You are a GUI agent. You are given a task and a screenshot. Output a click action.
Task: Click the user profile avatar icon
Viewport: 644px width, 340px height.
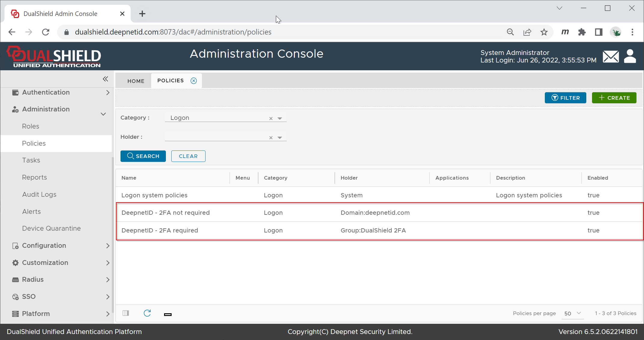(630, 56)
